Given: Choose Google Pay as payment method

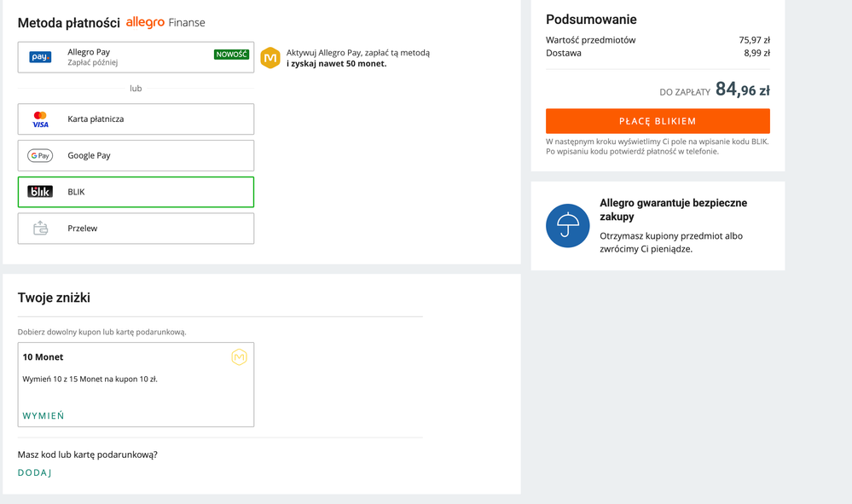Looking at the screenshot, I should [x=136, y=155].
